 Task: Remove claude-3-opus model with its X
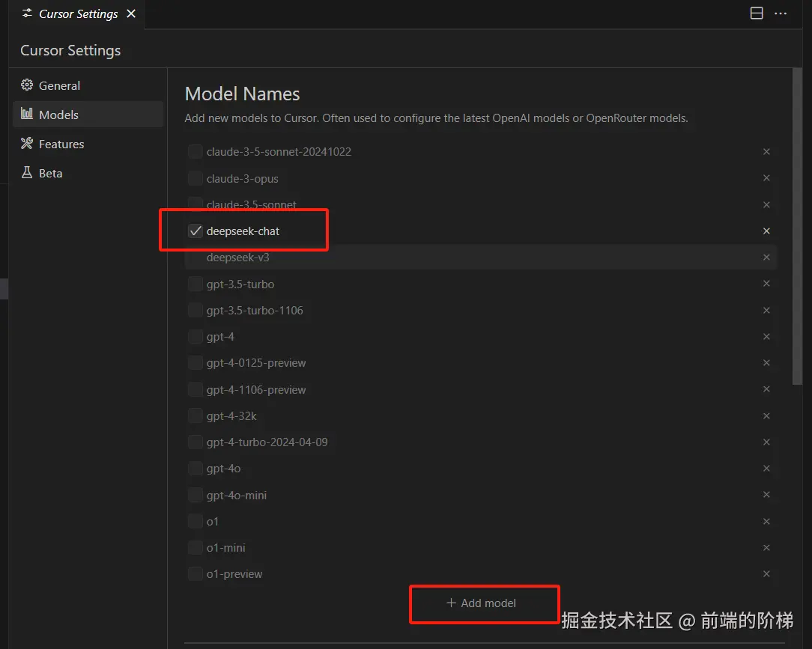point(766,178)
